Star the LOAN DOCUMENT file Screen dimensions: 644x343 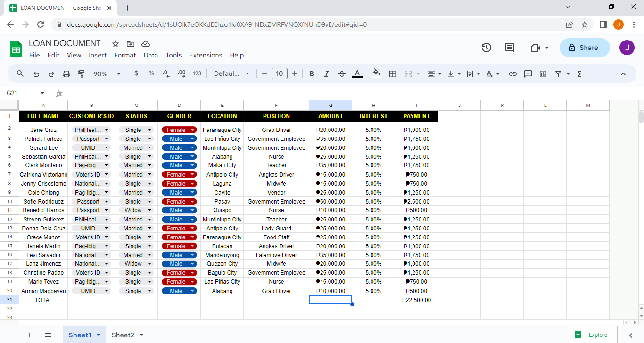coord(116,44)
